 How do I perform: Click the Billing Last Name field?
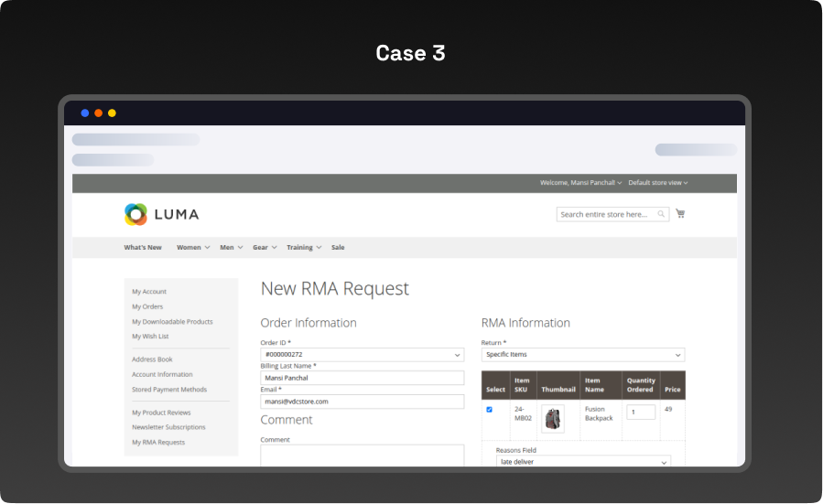362,378
